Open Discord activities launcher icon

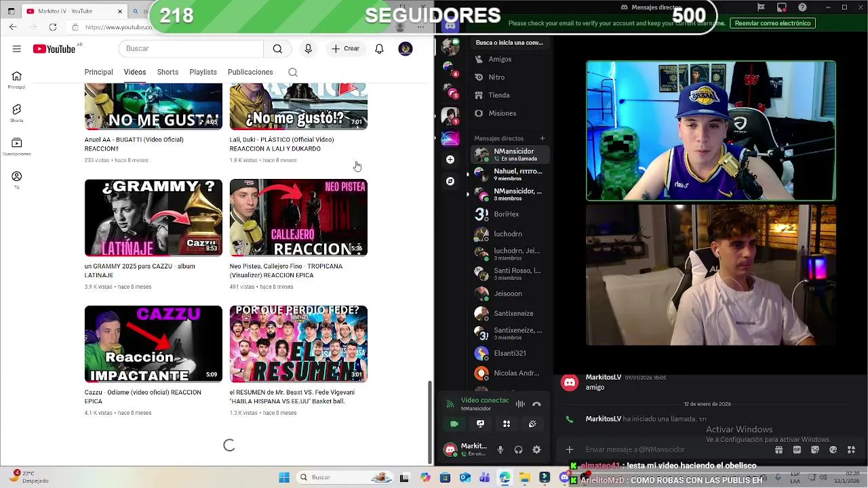[x=507, y=424]
